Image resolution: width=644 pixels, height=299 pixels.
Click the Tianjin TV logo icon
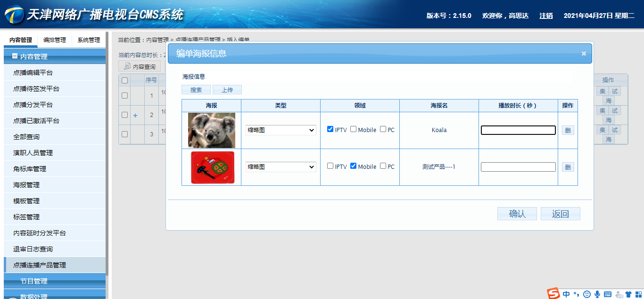point(14,15)
